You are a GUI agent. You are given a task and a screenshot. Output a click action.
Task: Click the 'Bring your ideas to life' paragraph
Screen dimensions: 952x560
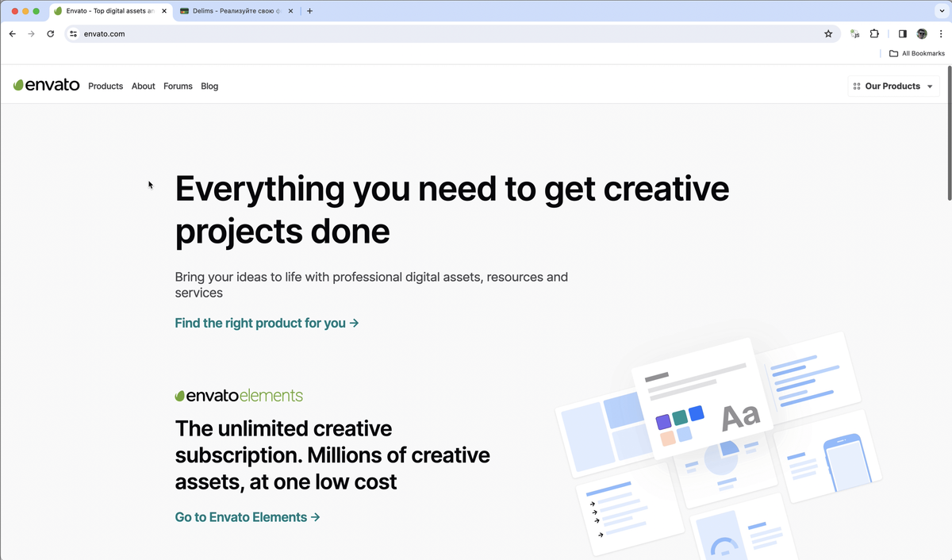(x=371, y=285)
